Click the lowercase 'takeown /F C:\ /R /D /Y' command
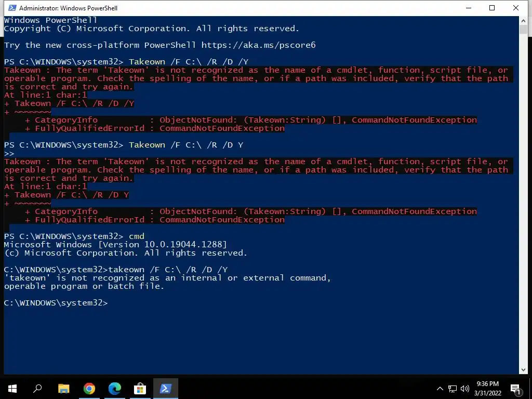Screen dimensions: 532x399 point(168,270)
